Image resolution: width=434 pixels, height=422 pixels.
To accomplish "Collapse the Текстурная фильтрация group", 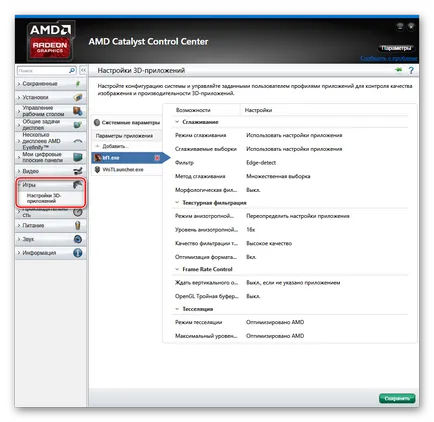I will 177,202.
